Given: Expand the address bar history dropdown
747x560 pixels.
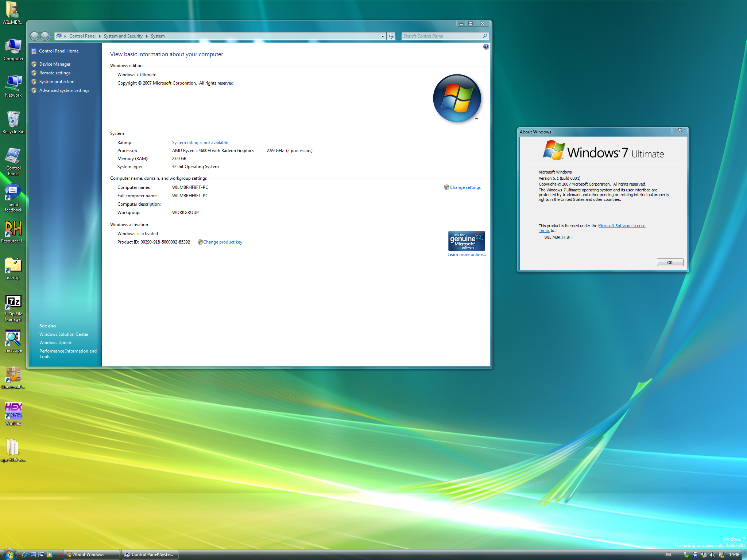Looking at the screenshot, I should coord(383,36).
